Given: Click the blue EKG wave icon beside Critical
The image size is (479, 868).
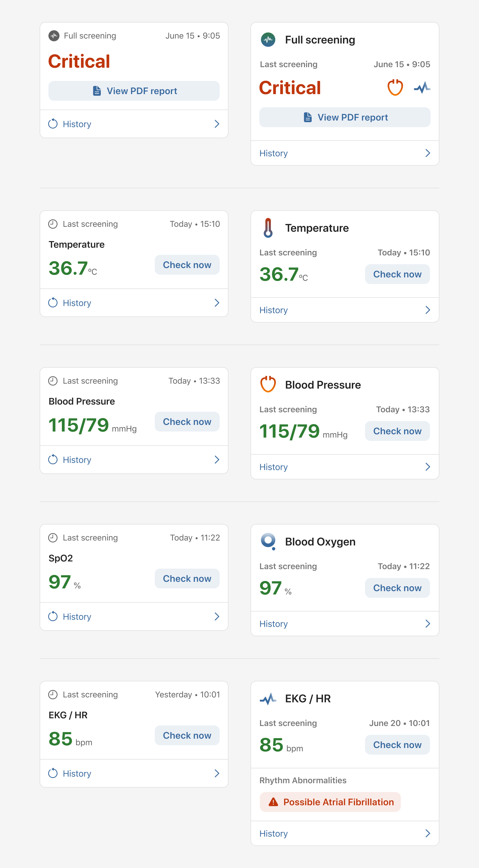Looking at the screenshot, I should point(422,88).
